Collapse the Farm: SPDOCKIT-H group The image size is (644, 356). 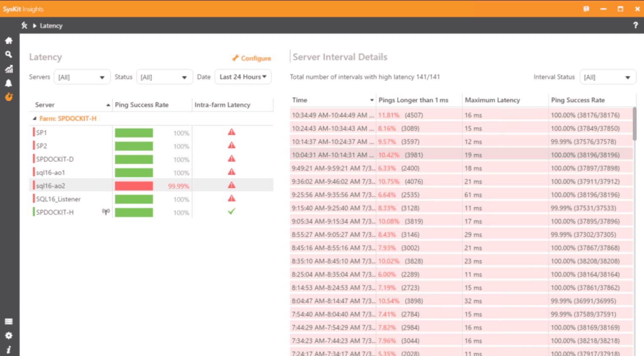(x=35, y=119)
